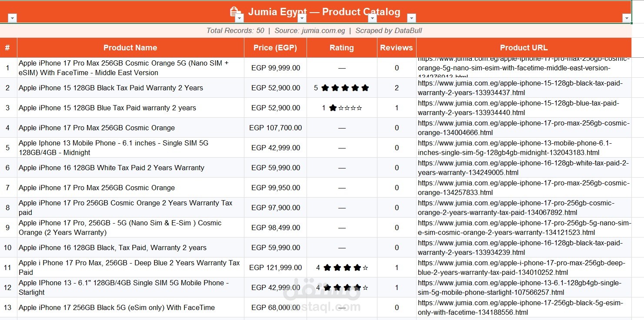
Task: Select the EGP 59,990.00 price in row 6
Action: [x=275, y=168]
